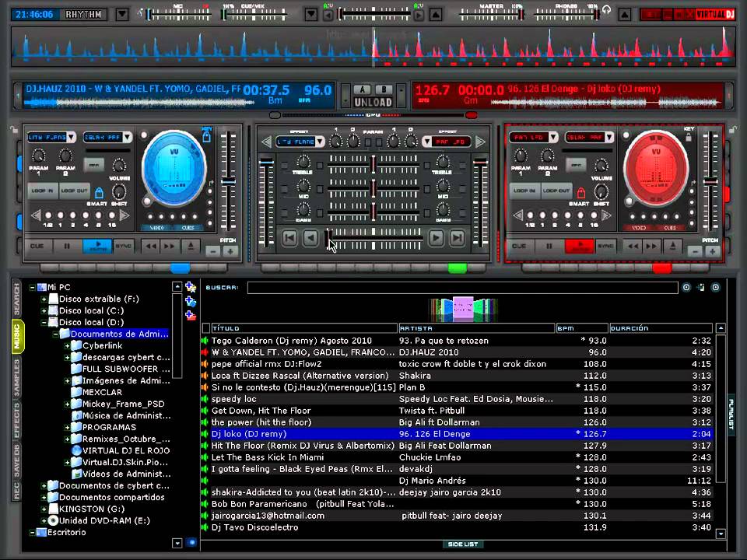Toggle the right deck key lock icon
The height and width of the screenshot is (560, 747).
click(689, 137)
